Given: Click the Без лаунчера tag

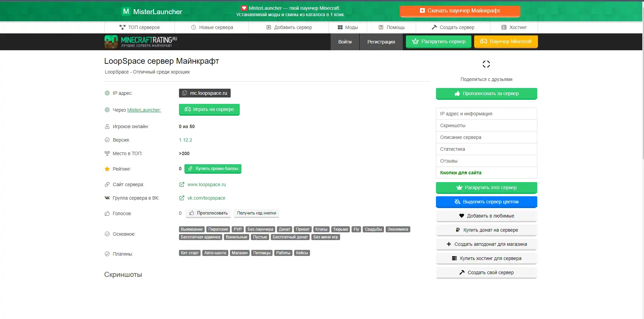Looking at the screenshot, I should pos(260,229).
